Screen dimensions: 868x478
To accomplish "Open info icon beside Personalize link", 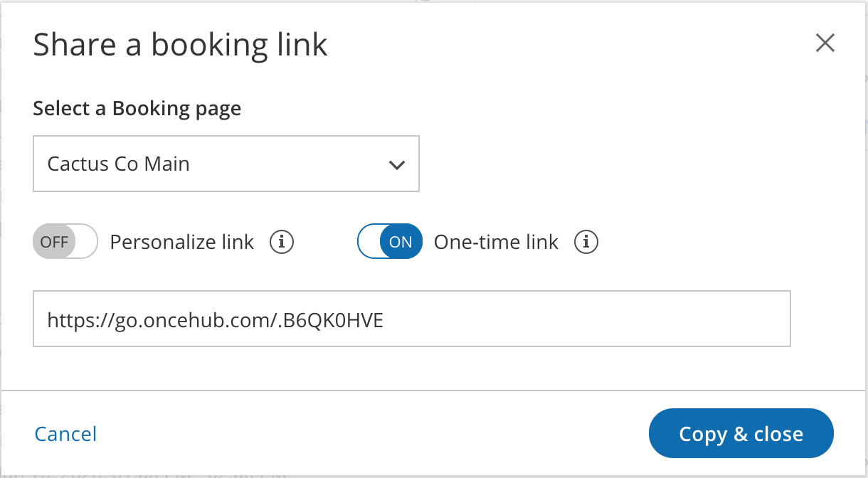I will pos(282,242).
